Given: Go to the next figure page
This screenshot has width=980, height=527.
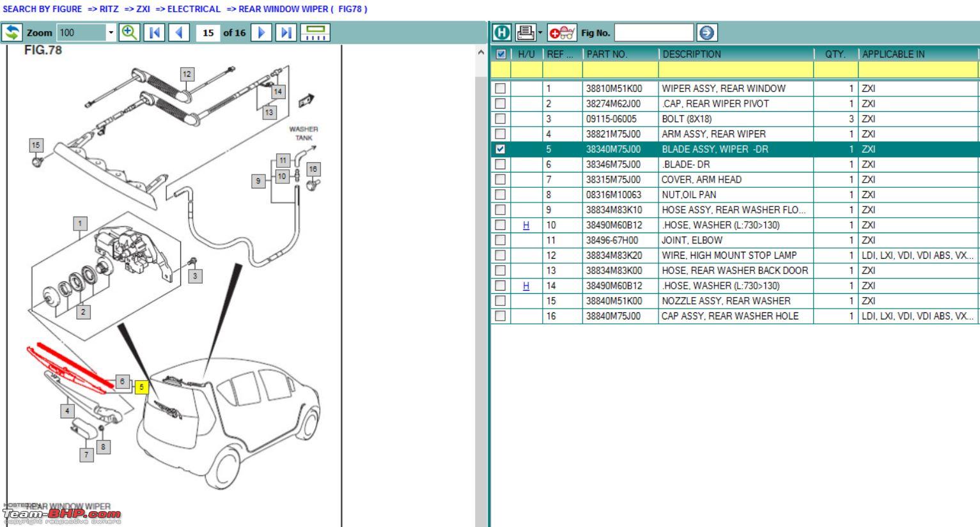Looking at the screenshot, I should (261, 33).
